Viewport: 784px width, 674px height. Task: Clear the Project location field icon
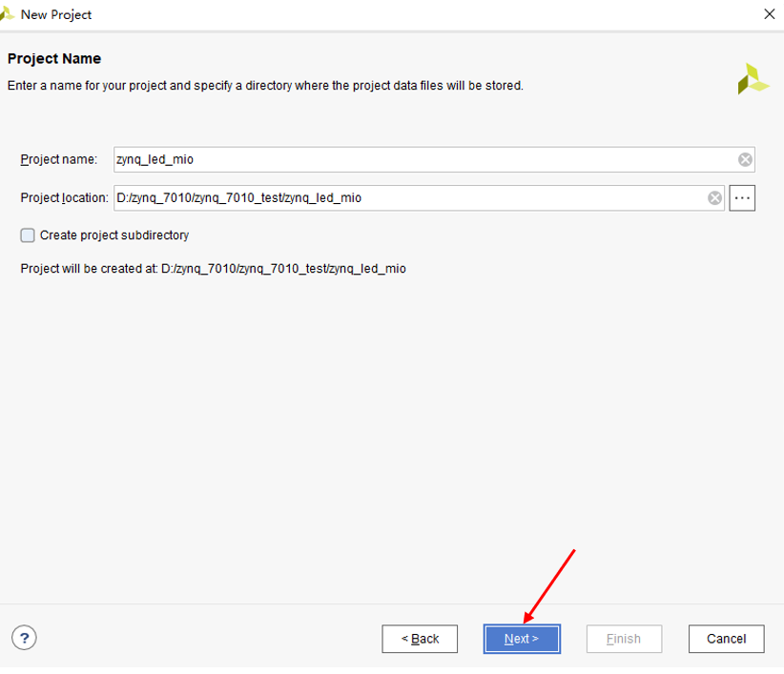point(715,198)
